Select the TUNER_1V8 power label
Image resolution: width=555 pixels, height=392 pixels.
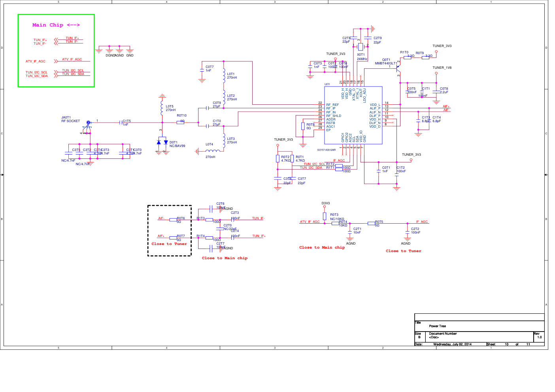442,68
